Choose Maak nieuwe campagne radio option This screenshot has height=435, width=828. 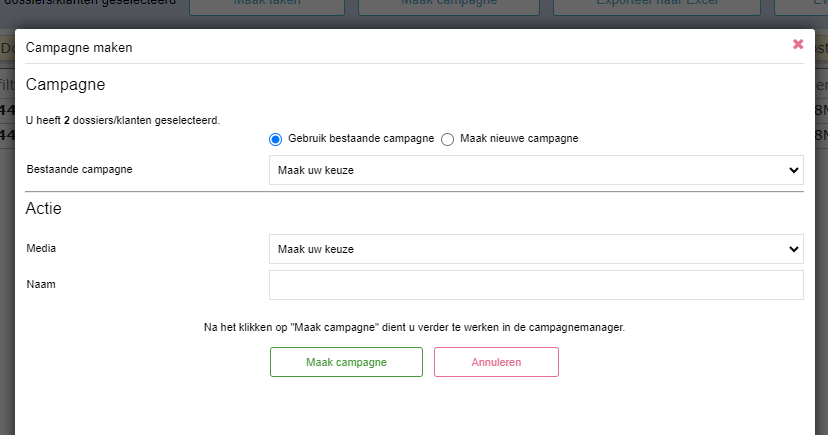447,139
